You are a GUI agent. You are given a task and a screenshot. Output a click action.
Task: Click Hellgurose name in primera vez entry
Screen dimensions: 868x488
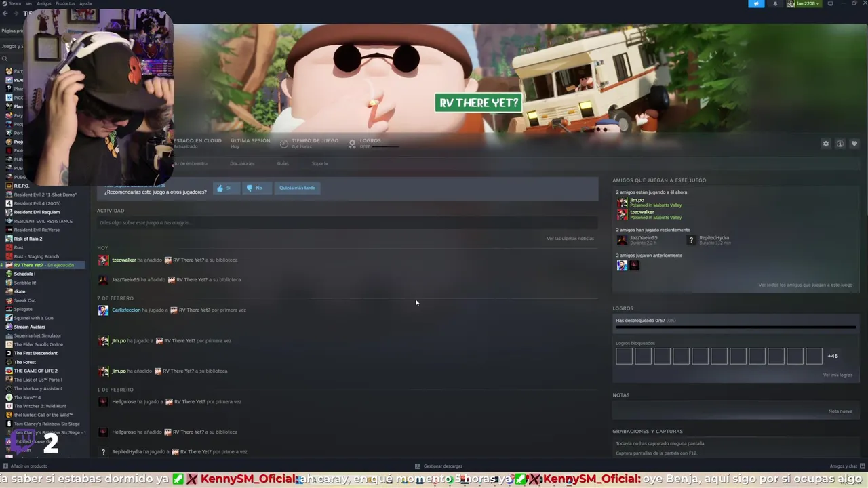[124, 402]
